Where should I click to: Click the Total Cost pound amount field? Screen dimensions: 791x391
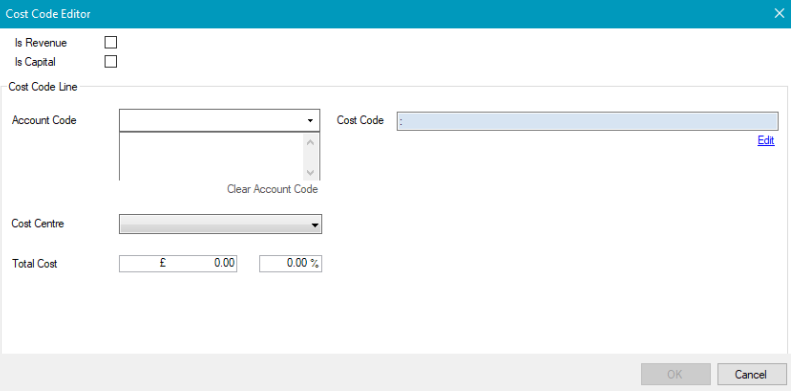178,263
